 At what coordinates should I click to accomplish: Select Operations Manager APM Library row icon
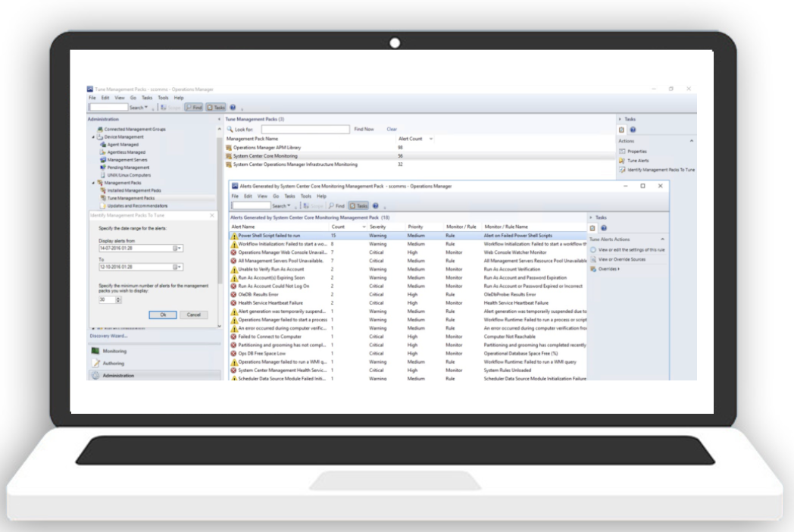tap(229, 148)
